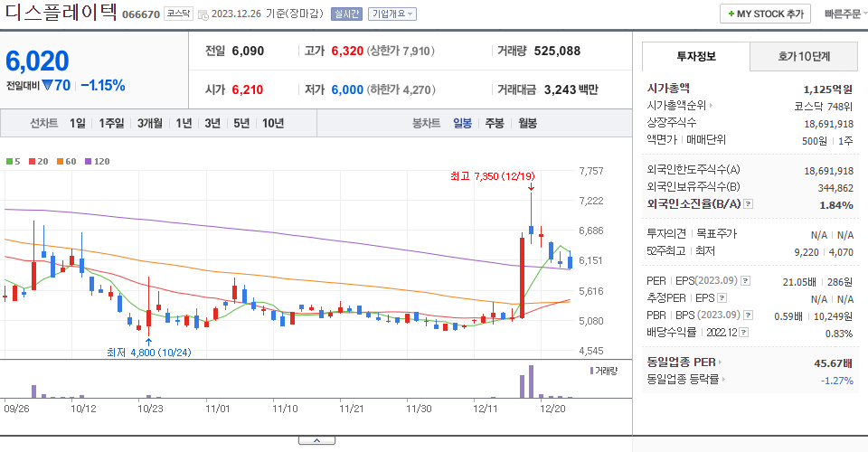Image resolution: width=868 pixels, height=452 pixels.
Task: Click the 외국인소진율 help icon
Action: point(748,203)
